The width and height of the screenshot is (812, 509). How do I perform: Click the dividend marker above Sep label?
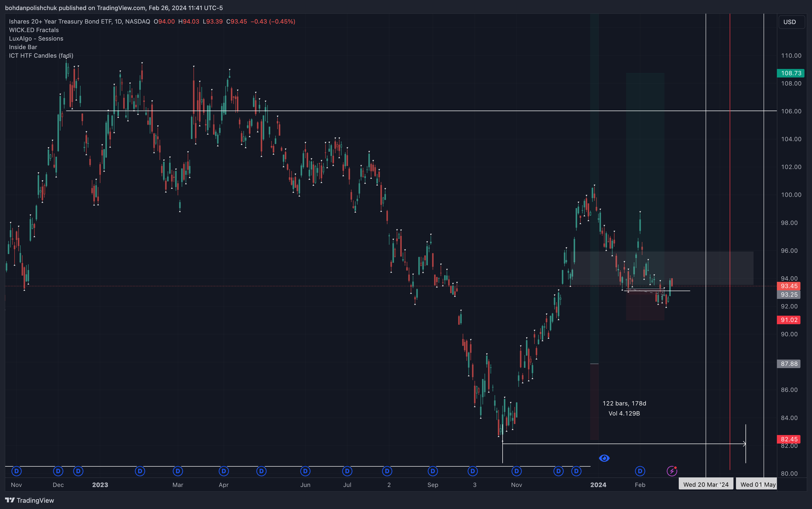[x=433, y=471]
